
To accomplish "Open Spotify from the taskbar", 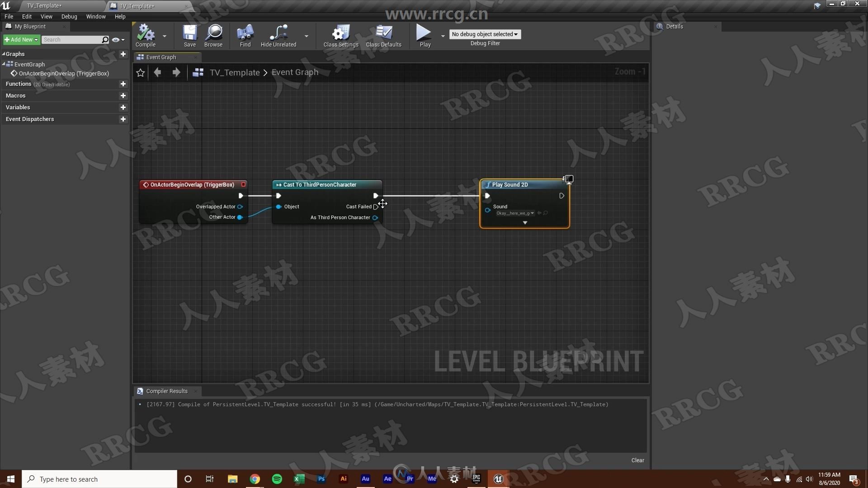I will [276, 479].
